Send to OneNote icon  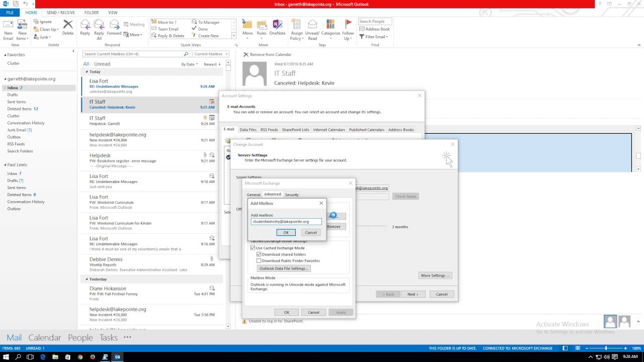(x=277, y=25)
